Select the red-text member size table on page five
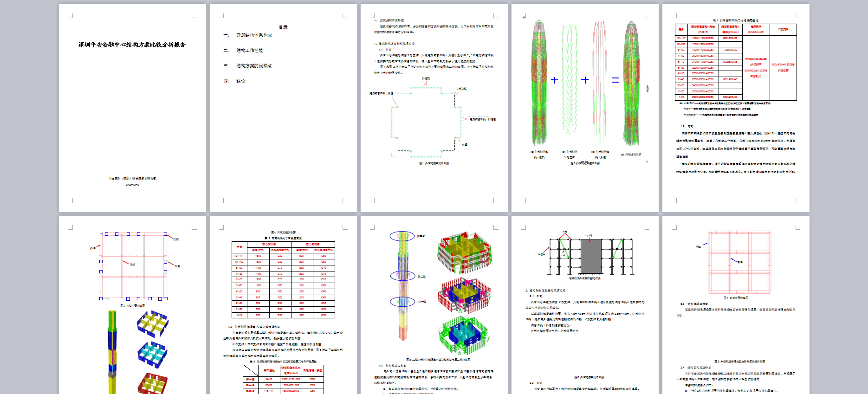The image size is (868, 394). (x=736, y=62)
